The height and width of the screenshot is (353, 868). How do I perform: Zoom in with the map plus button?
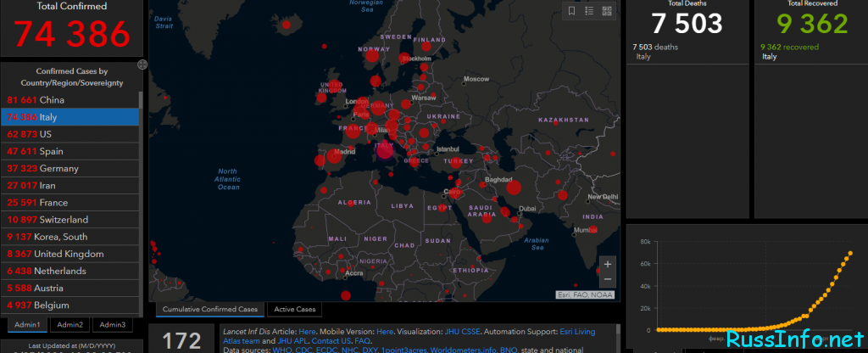pos(607,265)
